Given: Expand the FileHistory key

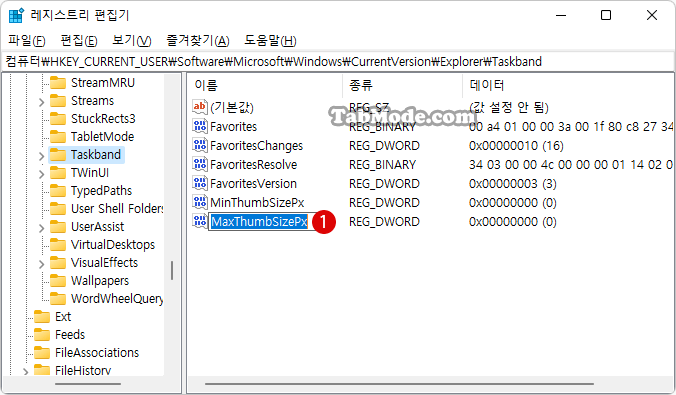Looking at the screenshot, I should [x=26, y=371].
